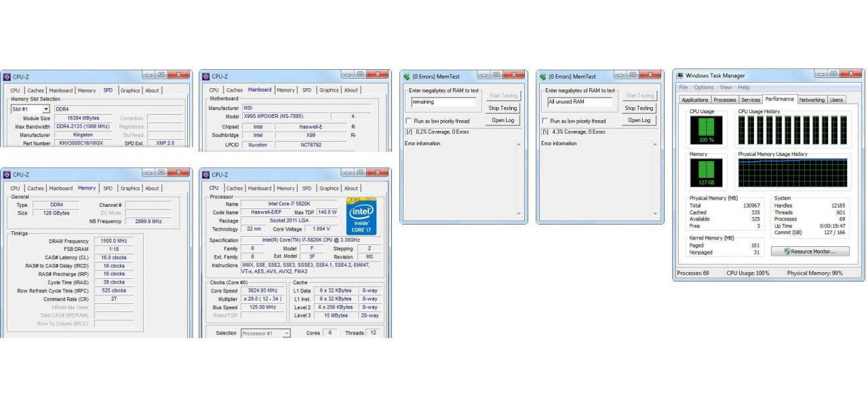Image resolution: width=868 pixels, height=407 pixels.
Task: Switch to Networking tab in Task Manager
Action: 812,100
